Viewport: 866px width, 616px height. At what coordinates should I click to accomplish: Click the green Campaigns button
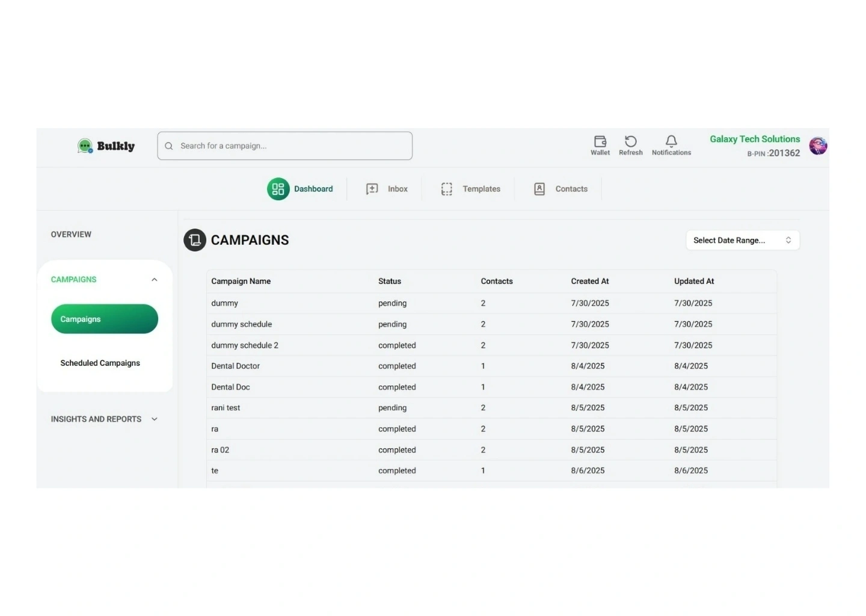(x=105, y=319)
